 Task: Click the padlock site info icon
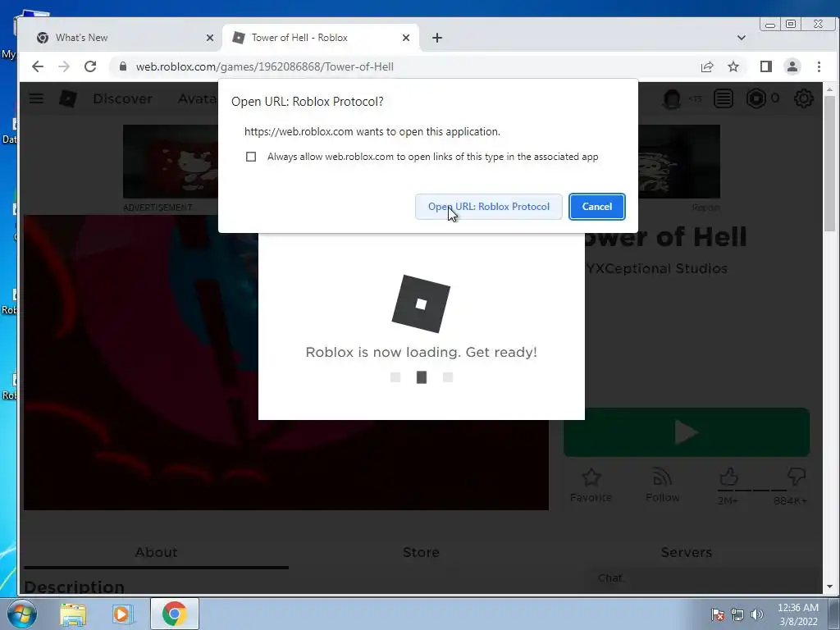point(123,66)
